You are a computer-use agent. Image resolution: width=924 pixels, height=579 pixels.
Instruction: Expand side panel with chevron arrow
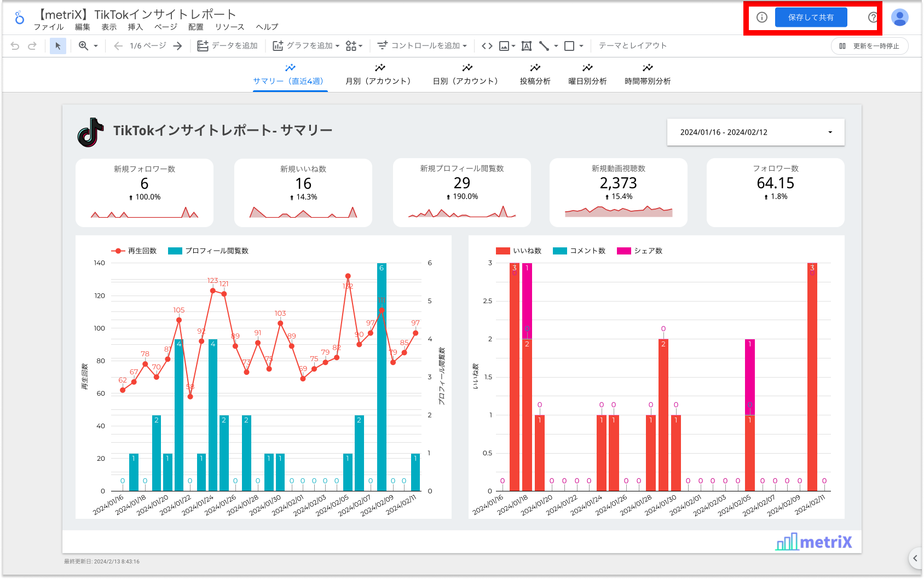pos(915,558)
